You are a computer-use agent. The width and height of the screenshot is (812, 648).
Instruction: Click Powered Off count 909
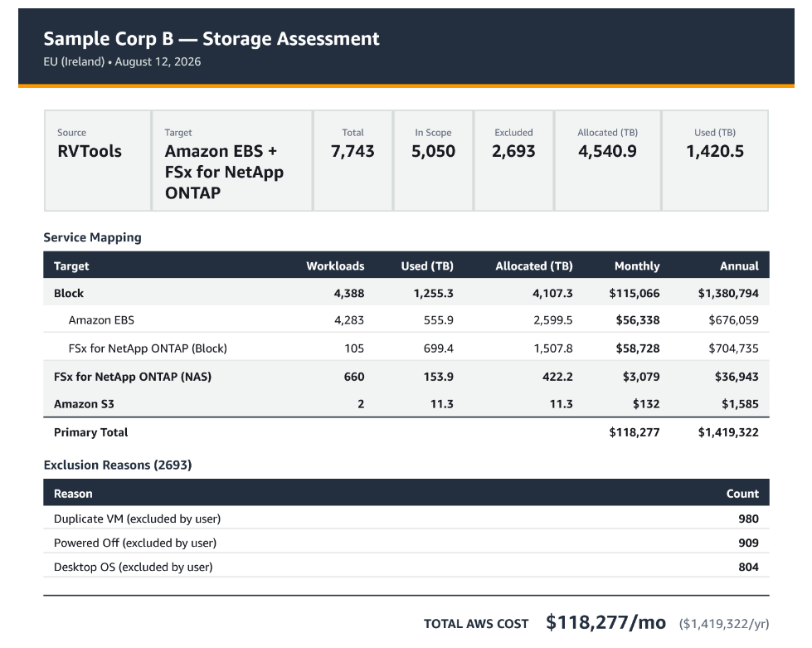748,543
